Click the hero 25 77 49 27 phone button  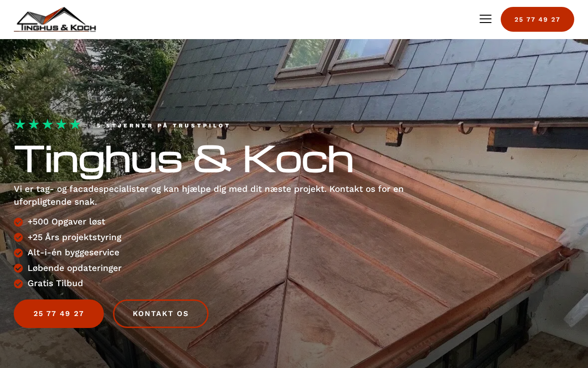tap(59, 314)
